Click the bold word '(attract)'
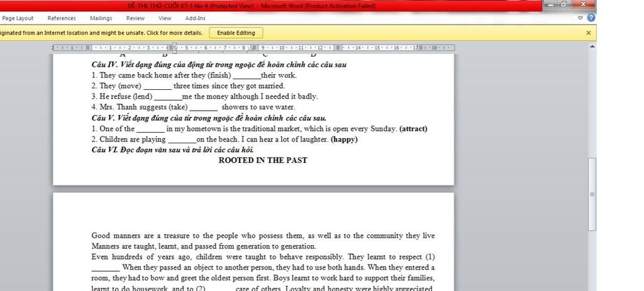The image size is (644, 291). click(413, 128)
